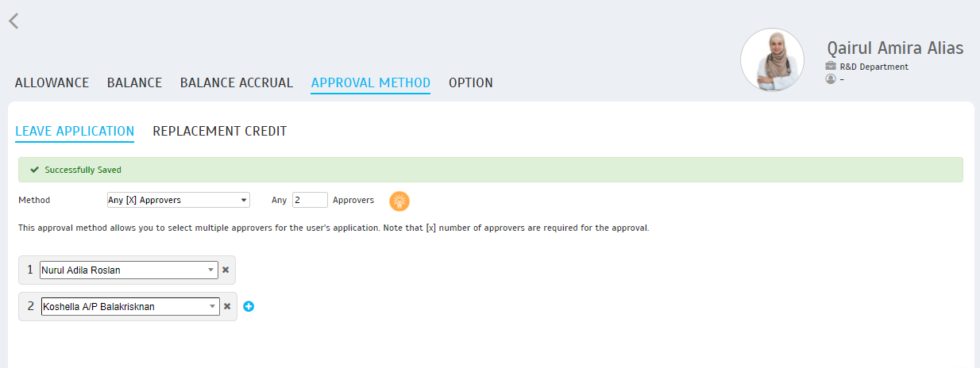Click Qairul Amira Alias profile photo
Image resolution: width=980 pixels, height=368 pixels.
click(x=772, y=60)
